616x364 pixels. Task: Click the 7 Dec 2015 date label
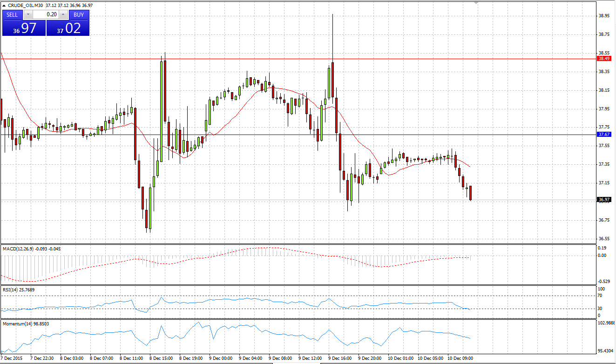[12, 358]
